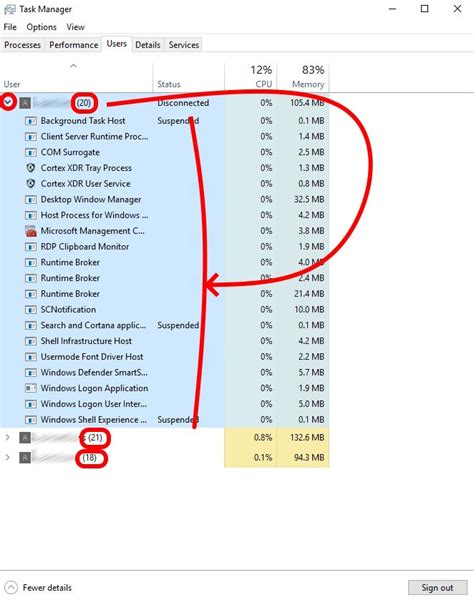474x605 pixels.
Task: Click the Shell Infrastructure Host icon
Action: [30, 341]
